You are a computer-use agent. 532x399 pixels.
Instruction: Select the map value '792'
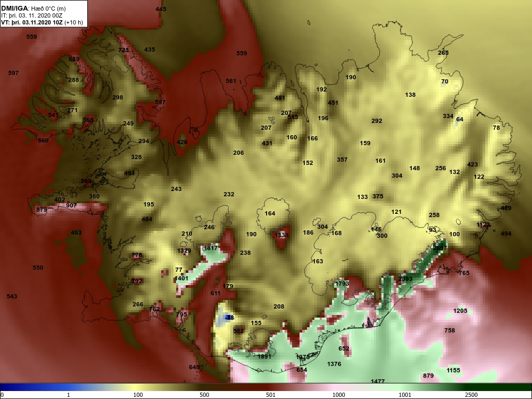click(137, 281)
